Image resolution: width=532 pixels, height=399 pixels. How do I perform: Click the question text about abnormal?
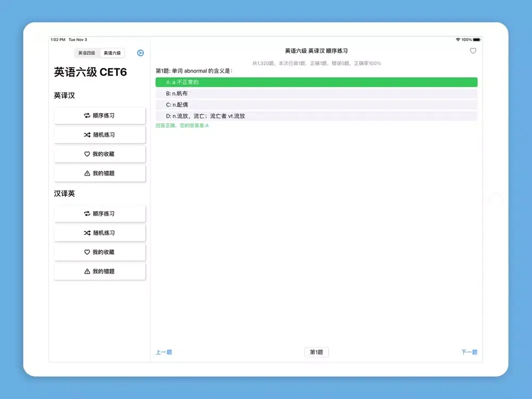click(x=194, y=71)
